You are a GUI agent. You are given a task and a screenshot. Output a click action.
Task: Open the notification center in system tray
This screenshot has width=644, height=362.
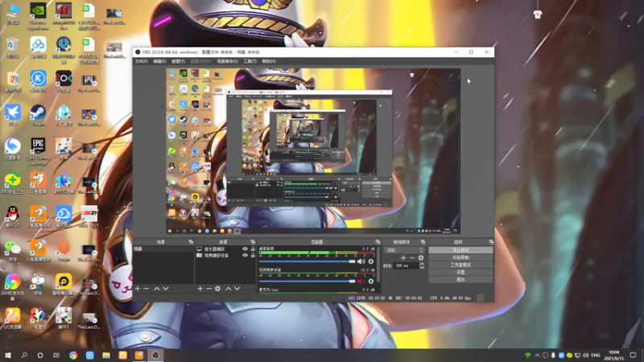tap(633, 355)
